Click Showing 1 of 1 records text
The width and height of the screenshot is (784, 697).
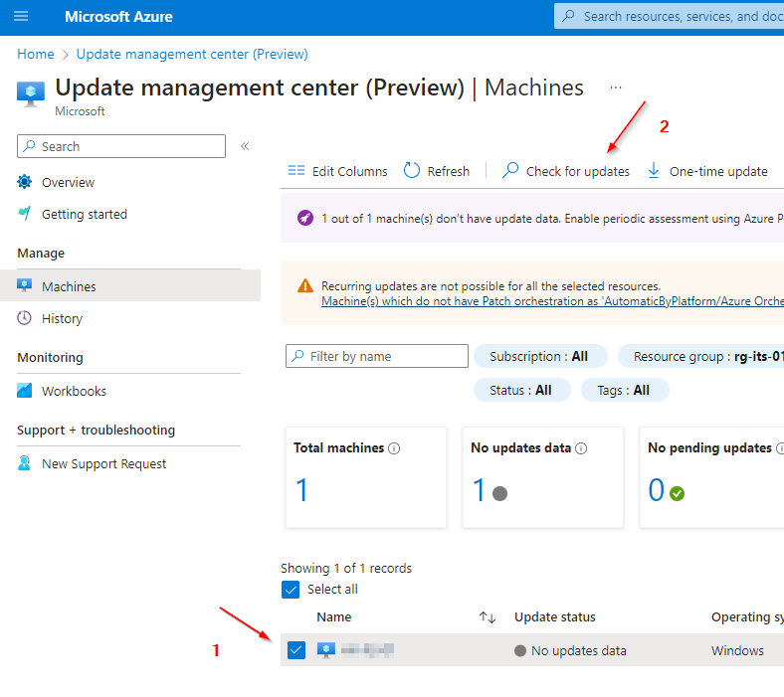pyautogui.click(x=346, y=569)
